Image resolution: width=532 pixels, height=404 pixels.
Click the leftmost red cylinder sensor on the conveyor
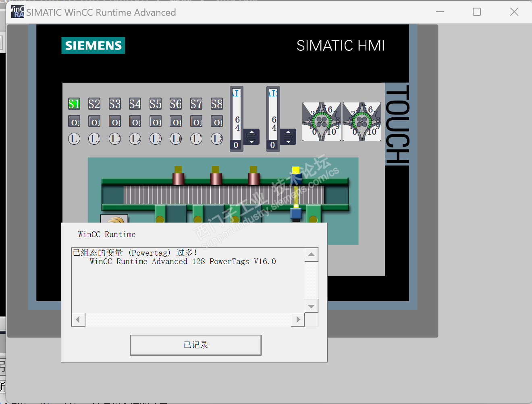tap(178, 176)
